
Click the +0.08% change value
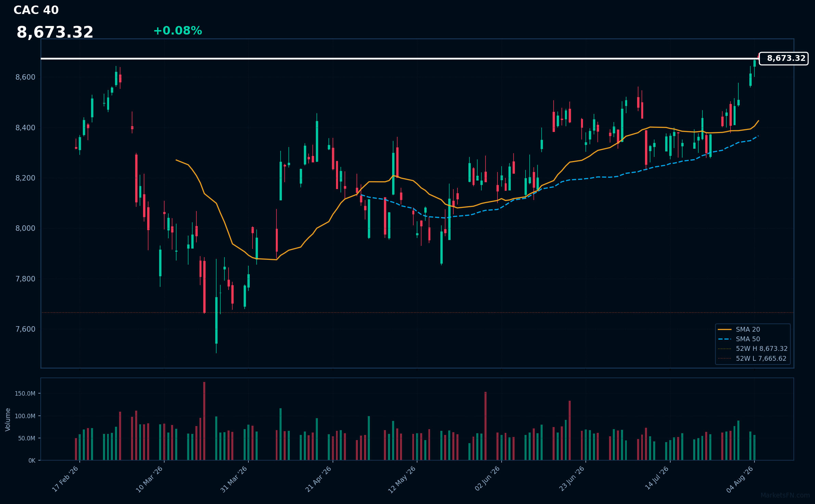178,31
